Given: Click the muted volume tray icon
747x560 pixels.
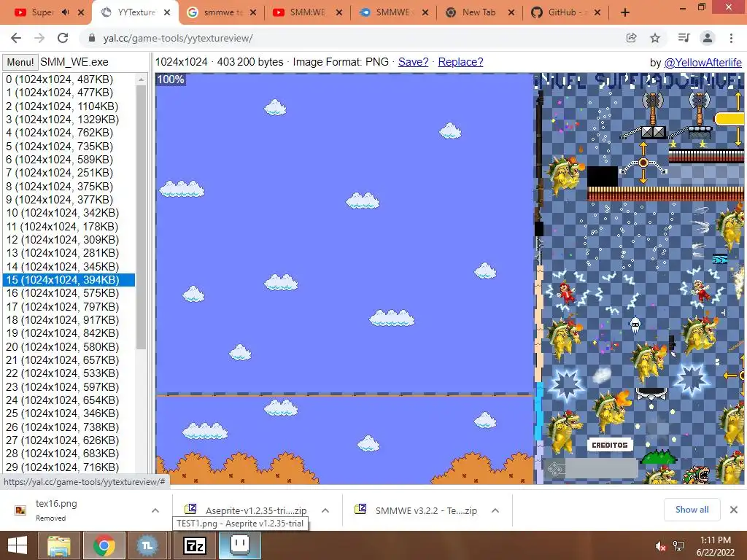Looking at the screenshot, I should point(660,545).
